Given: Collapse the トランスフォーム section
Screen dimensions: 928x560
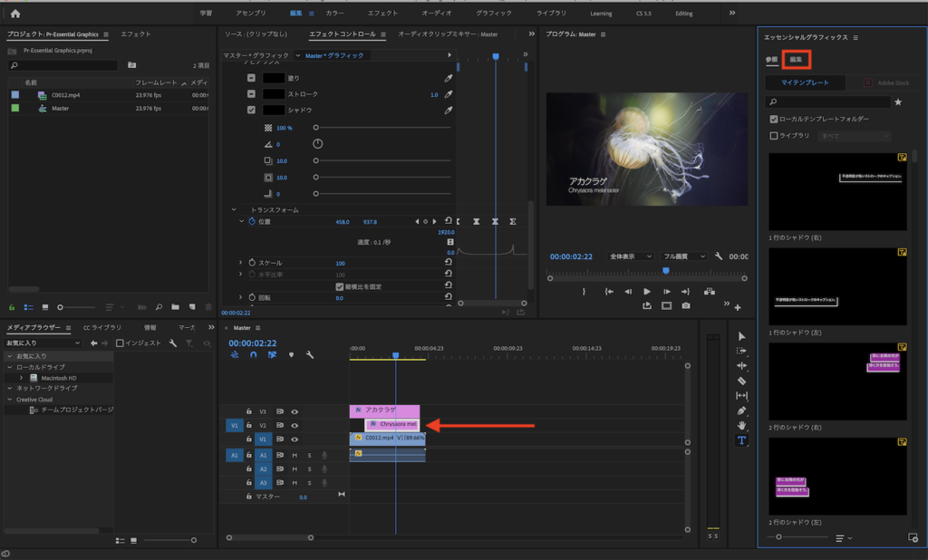Looking at the screenshot, I should (x=234, y=209).
